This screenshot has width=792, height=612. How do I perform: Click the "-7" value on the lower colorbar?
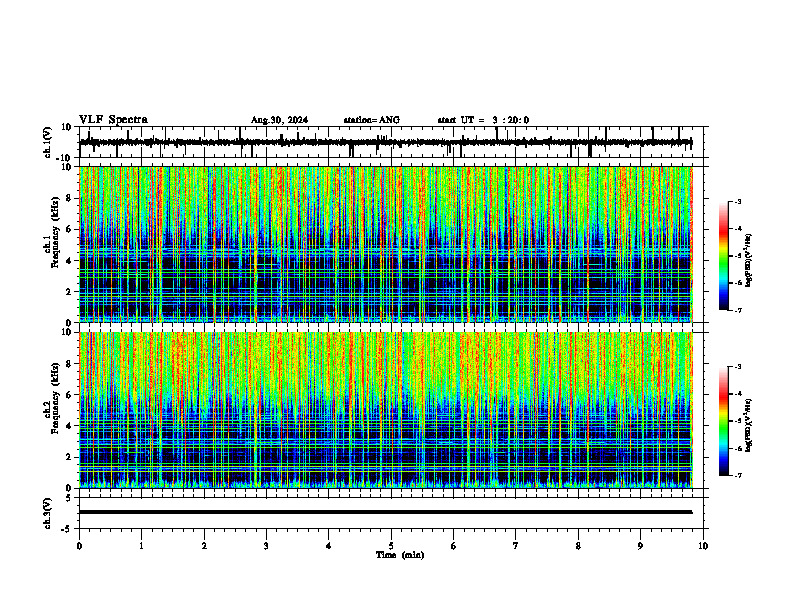coord(738,475)
